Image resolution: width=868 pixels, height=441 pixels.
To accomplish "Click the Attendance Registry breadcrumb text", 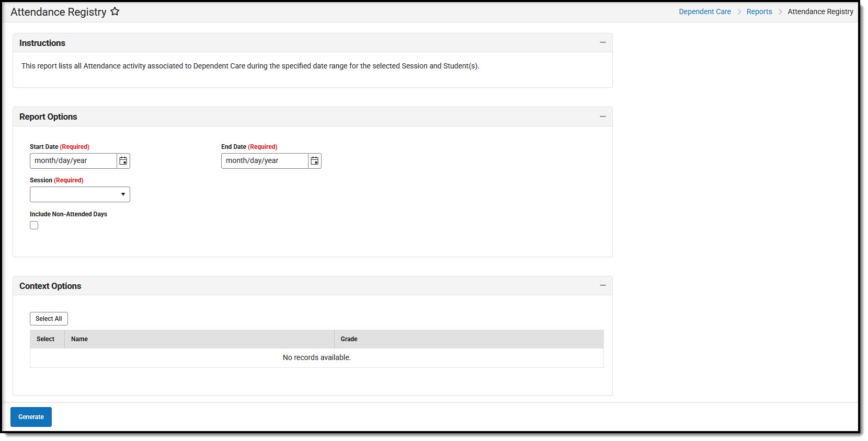I will (x=820, y=11).
